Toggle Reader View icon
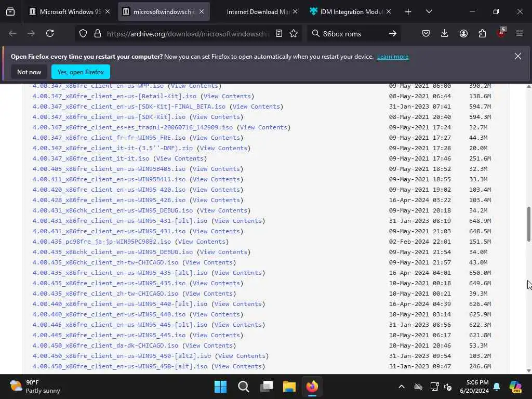 279,33
